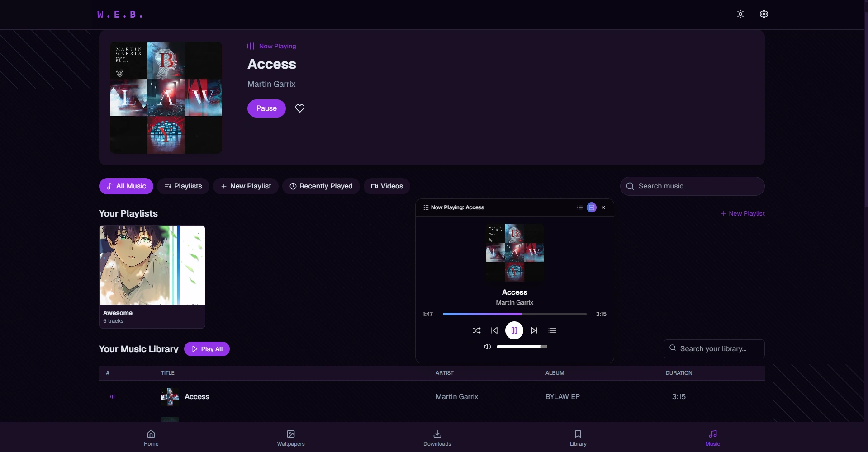868x452 pixels.
Task: Click the magnifier icon in Search your library
Action: pos(673,348)
